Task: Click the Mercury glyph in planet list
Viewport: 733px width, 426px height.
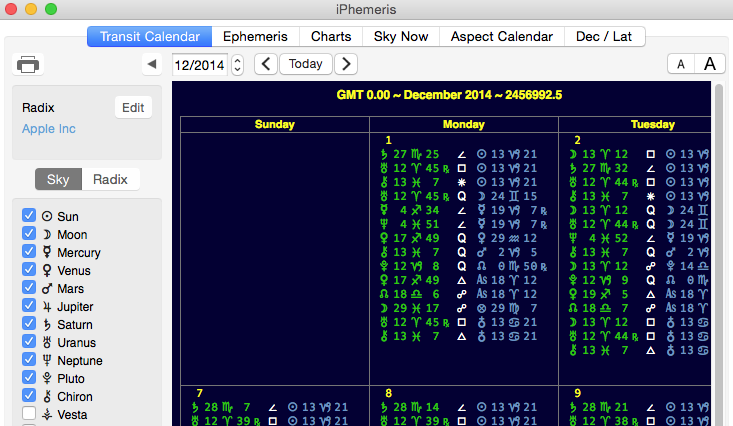Action: 47,253
